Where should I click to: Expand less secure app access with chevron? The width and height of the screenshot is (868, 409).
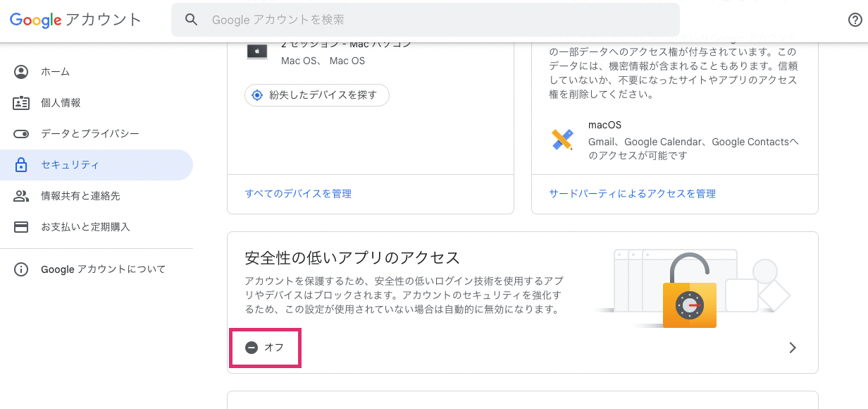click(x=793, y=348)
